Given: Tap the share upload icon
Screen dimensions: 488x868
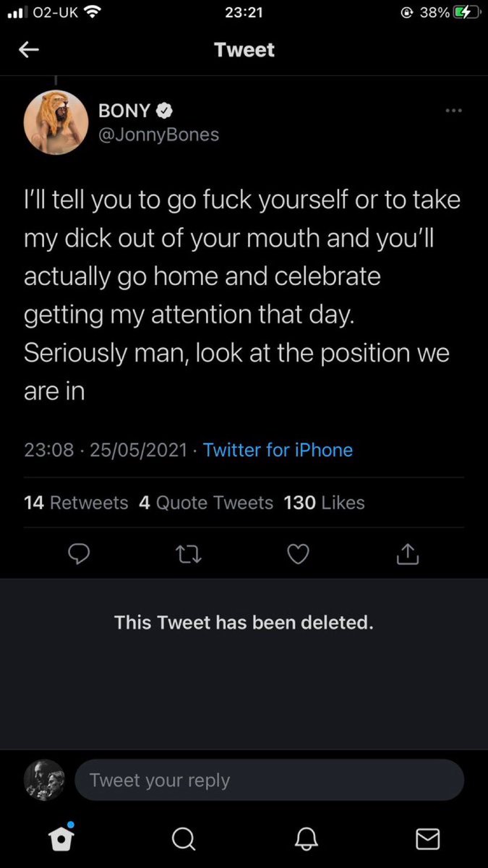Looking at the screenshot, I should pos(408,554).
